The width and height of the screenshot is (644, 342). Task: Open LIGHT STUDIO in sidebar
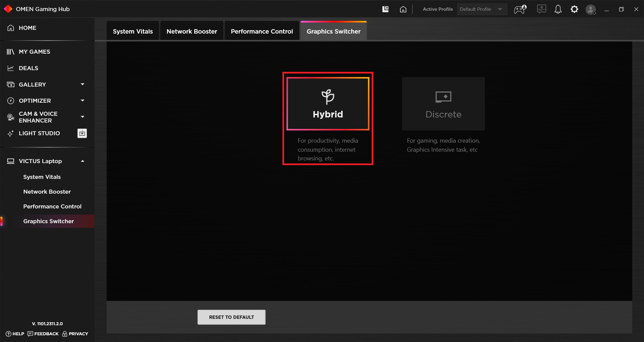point(39,133)
